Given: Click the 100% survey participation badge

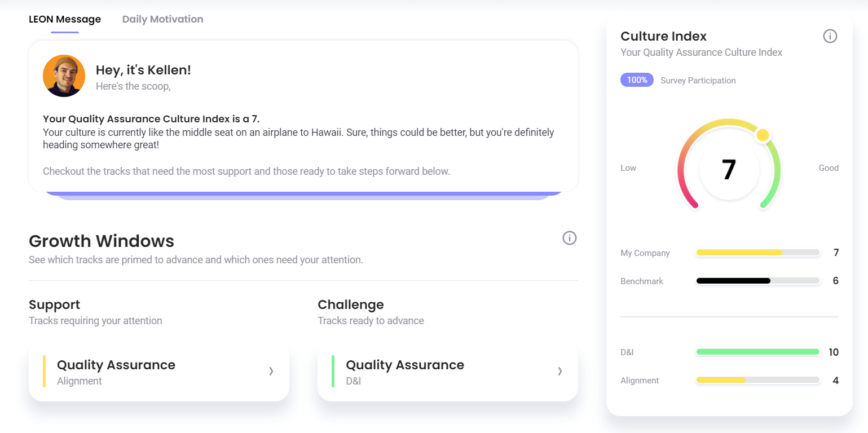Looking at the screenshot, I should pyautogui.click(x=637, y=80).
